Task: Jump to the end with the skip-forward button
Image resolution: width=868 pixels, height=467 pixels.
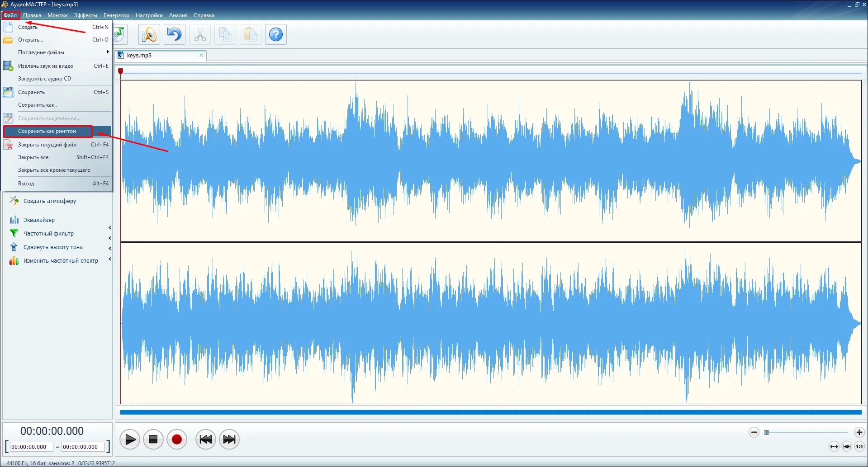Action: tap(229, 439)
